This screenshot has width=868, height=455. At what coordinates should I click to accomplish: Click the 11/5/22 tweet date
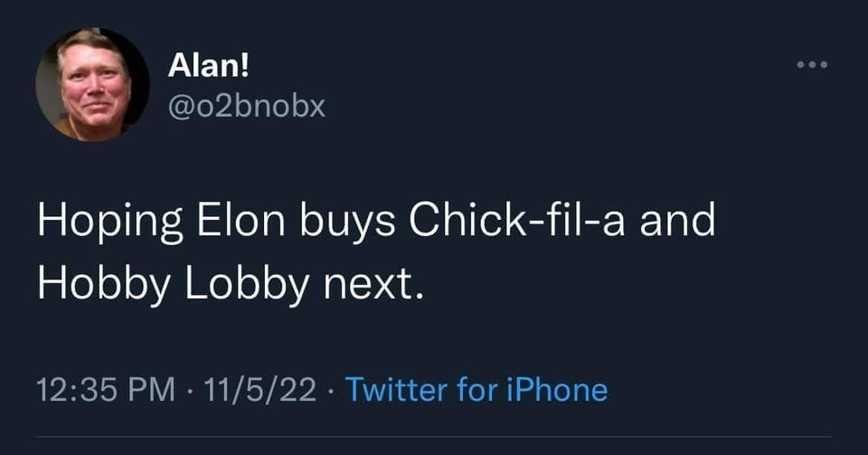point(260,390)
